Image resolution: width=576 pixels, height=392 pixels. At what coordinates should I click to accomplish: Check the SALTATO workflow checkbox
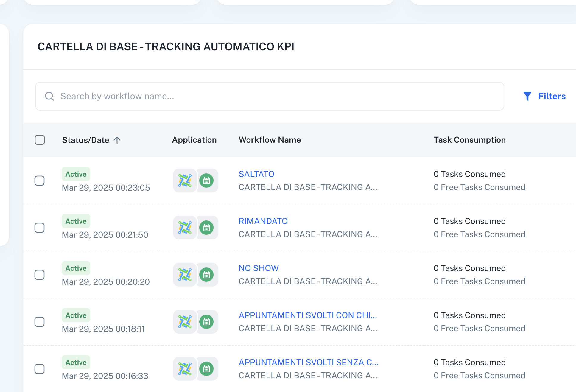pyautogui.click(x=40, y=181)
